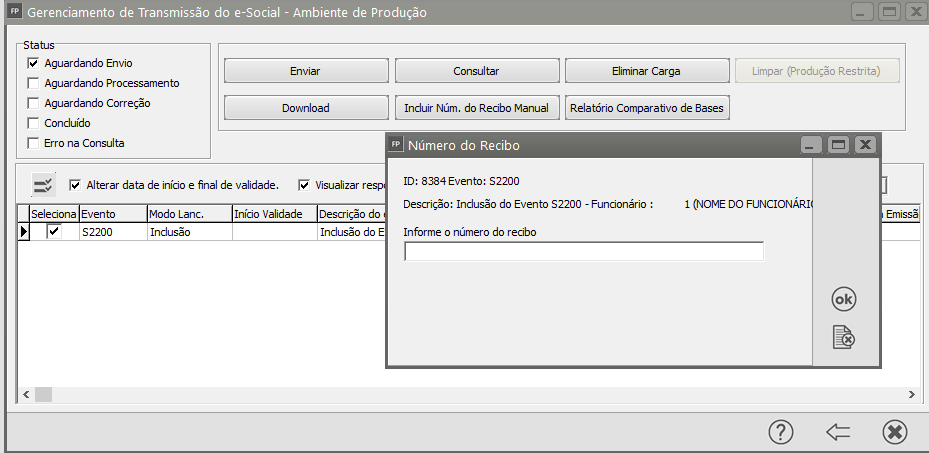Click the Início Validade column header
This screenshot has height=453, width=929.
pos(275,214)
